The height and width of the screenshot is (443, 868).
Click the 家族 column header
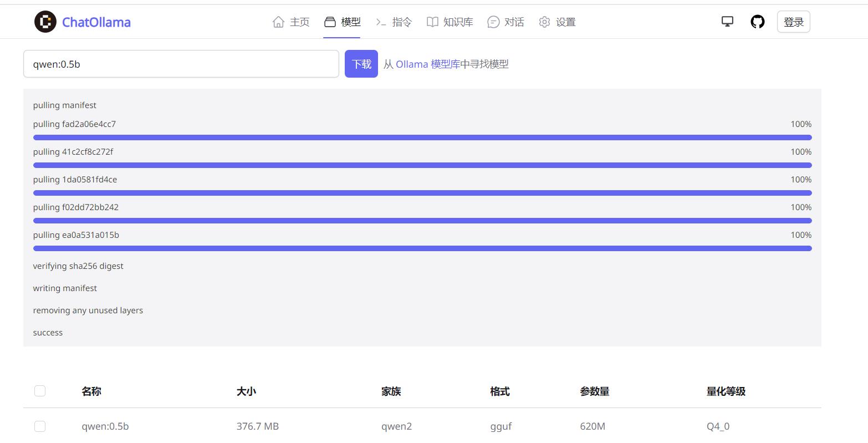(391, 391)
